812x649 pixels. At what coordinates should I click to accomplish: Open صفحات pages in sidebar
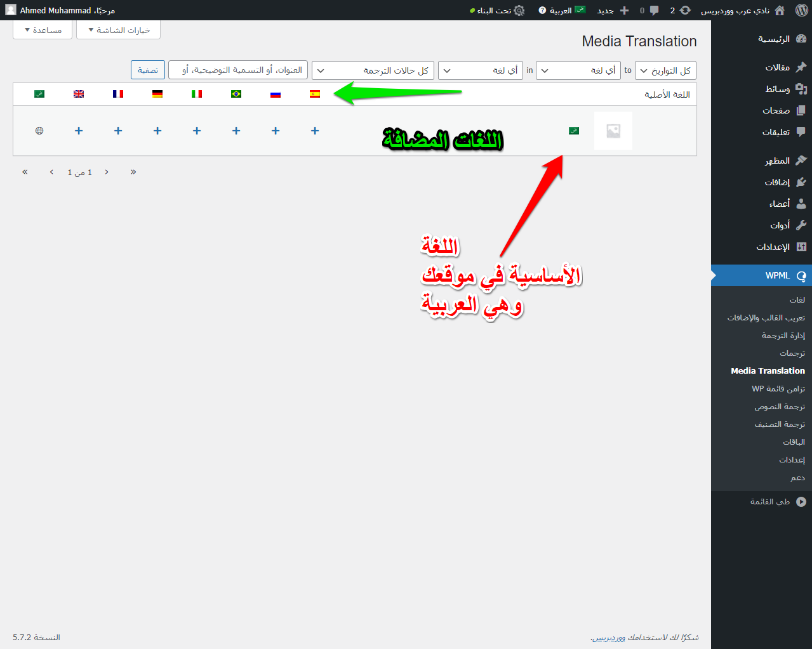761,110
